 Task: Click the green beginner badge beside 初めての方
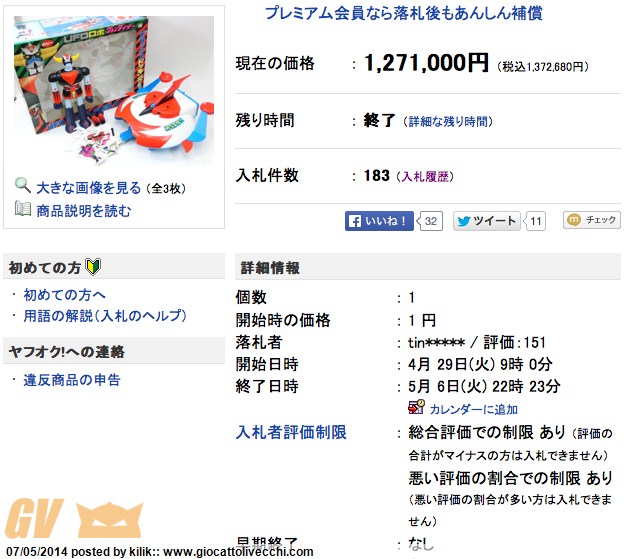pyautogui.click(x=94, y=267)
